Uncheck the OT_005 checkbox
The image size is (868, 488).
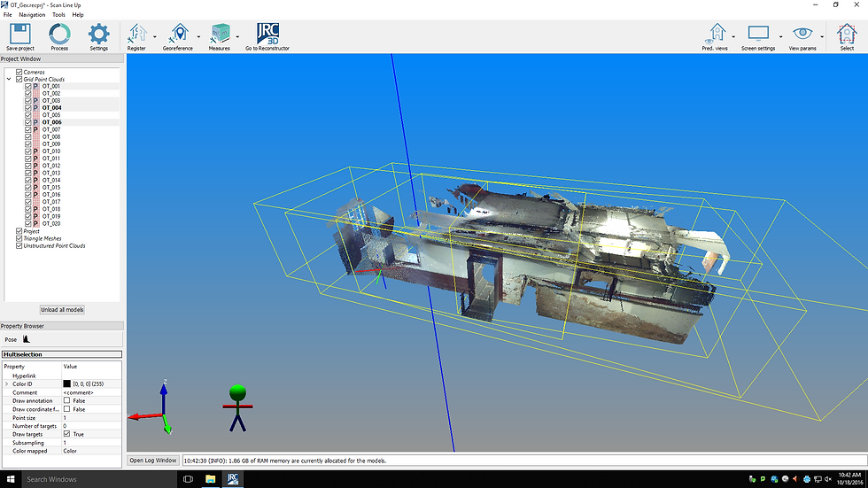point(28,115)
